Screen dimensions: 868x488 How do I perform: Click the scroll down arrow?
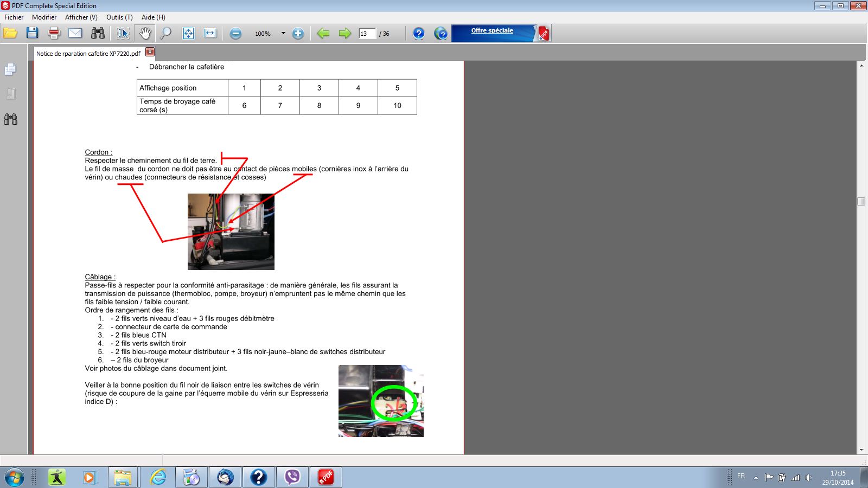coord(861,450)
